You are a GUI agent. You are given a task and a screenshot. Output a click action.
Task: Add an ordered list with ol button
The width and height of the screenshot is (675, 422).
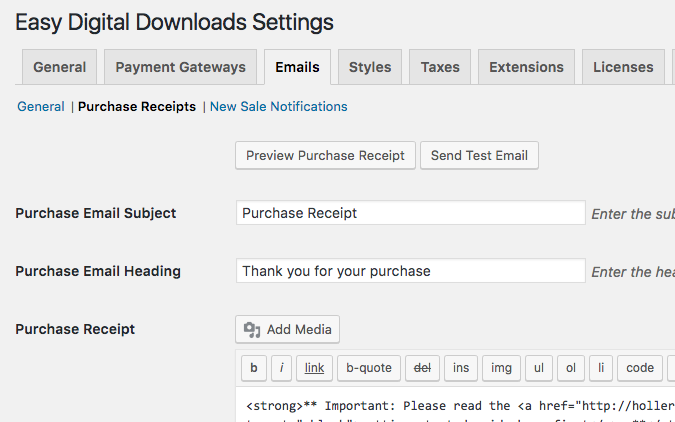(x=571, y=368)
